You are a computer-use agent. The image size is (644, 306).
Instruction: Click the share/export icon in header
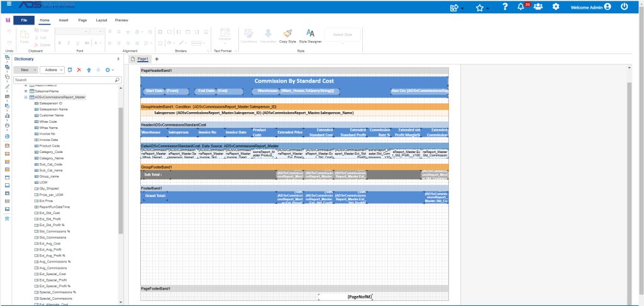point(454,7)
